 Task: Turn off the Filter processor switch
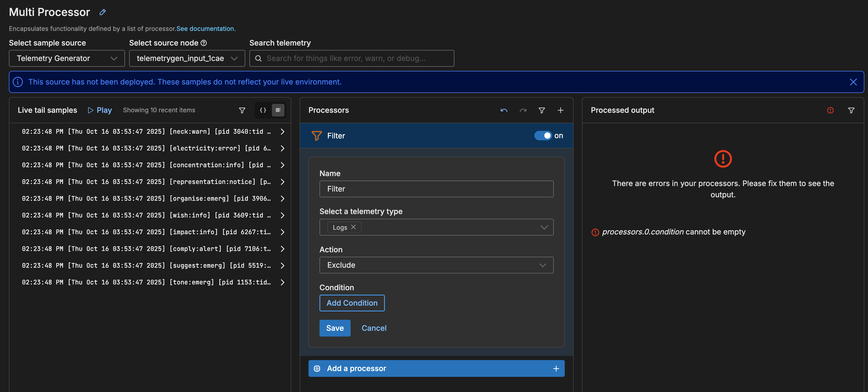tap(543, 136)
